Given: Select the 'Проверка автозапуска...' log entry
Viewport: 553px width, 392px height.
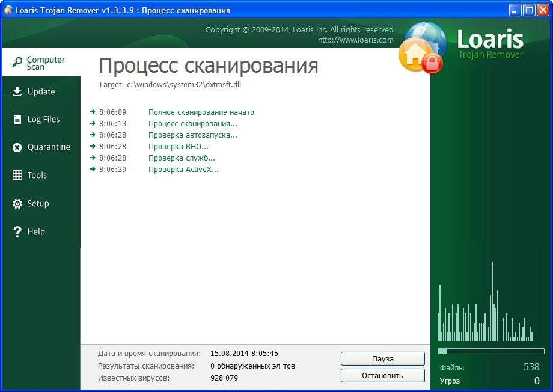Looking at the screenshot, I should 192,135.
